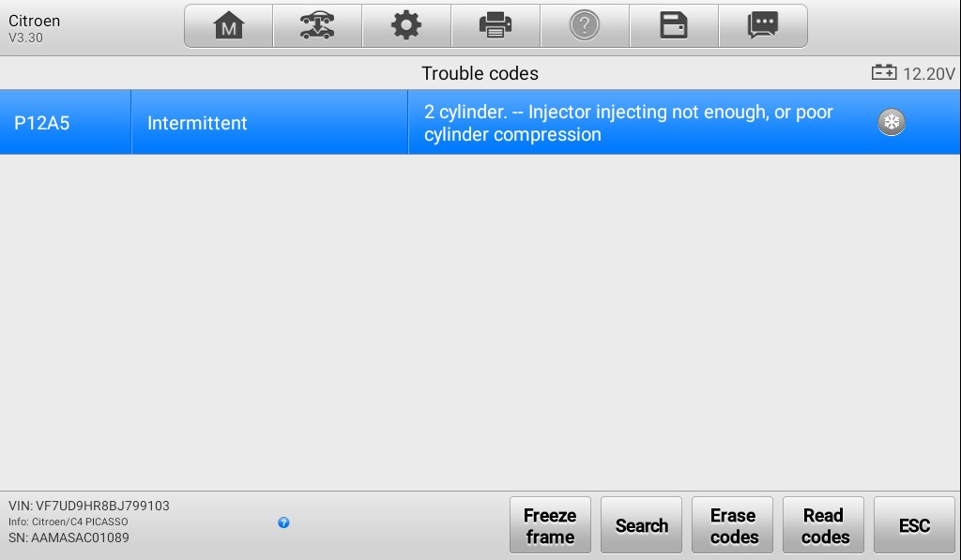Click the Citroen V3.30 title

click(35, 28)
